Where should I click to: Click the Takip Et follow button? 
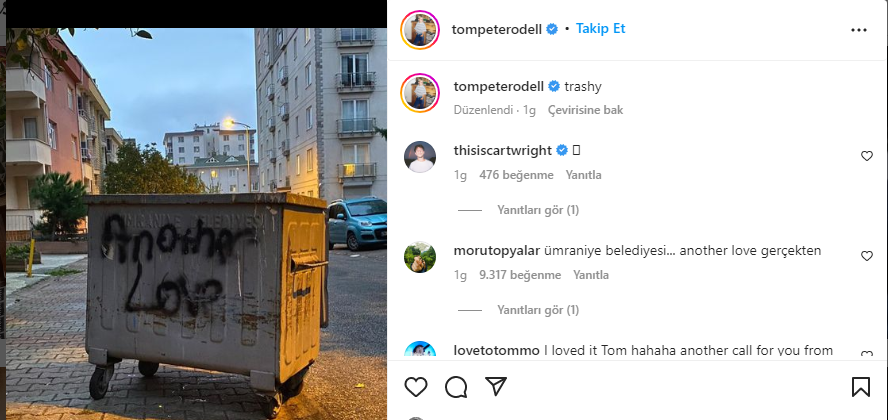600,29
